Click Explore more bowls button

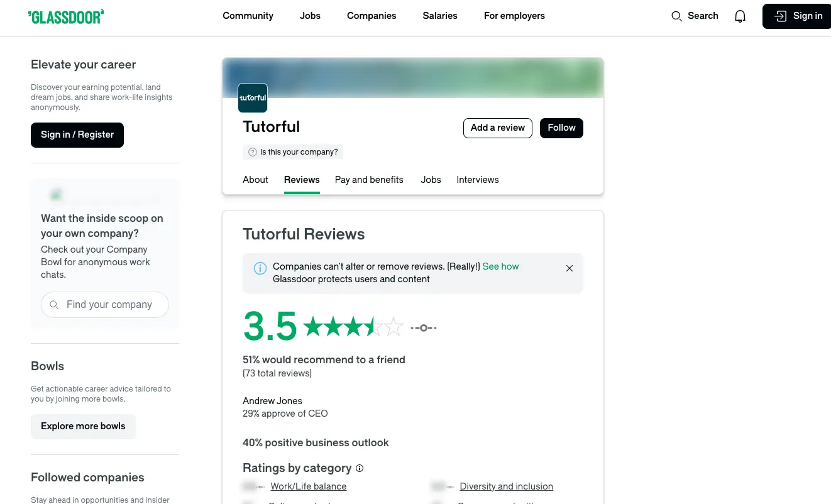83,427
